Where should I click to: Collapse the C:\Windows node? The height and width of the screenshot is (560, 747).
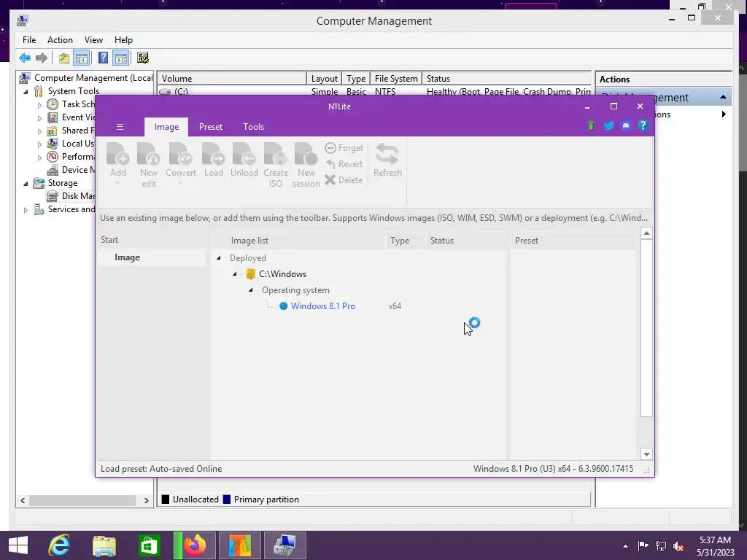[x=234, y=274]
